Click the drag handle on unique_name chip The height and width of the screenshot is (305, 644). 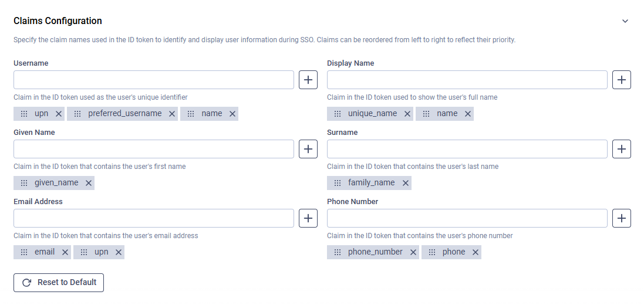point(338,114)
